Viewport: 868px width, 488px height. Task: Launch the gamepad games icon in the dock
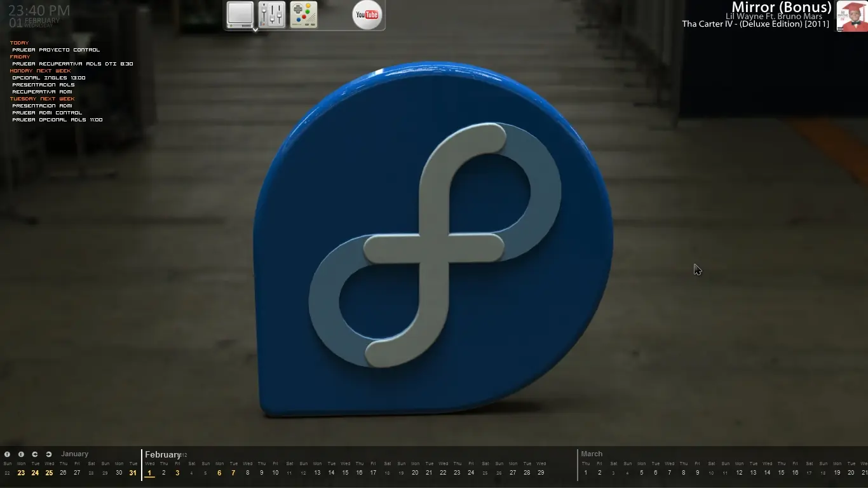pos(304,15)
